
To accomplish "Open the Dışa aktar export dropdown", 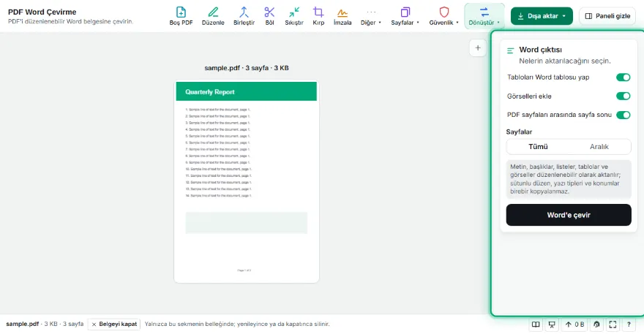I will tap(542, 16).
